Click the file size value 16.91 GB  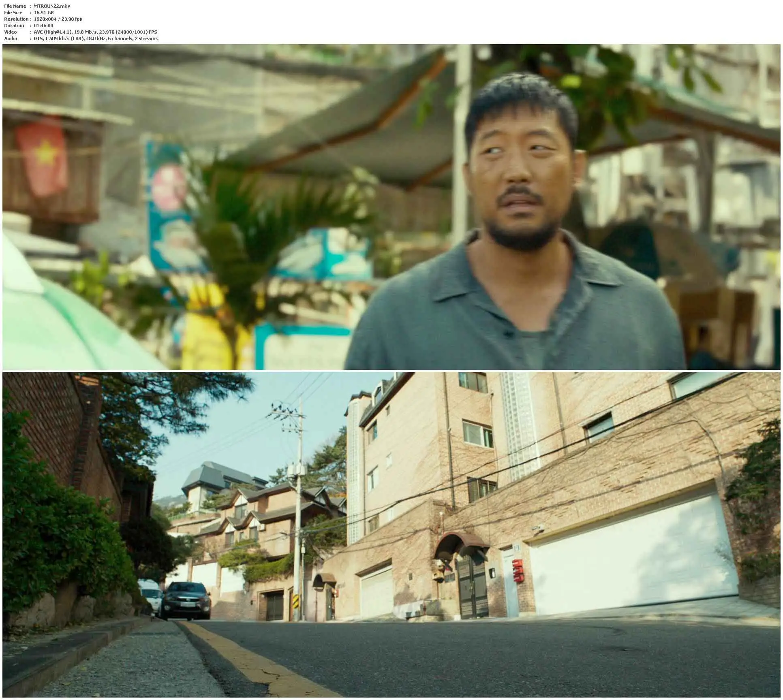(x=44, y=13)
